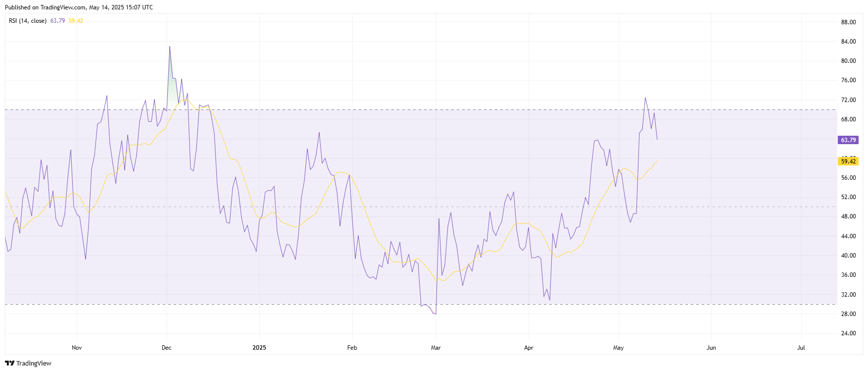Click the May label on the time axis
This screenshot has height=372, width=868.
point(619,348)
